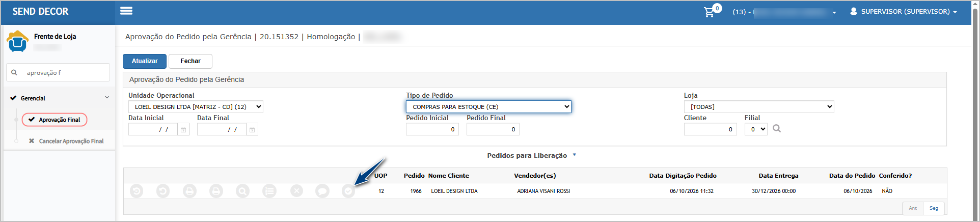Click the Data Final date field
The width and height of the screenshot is (980, 222).
[x=222, y=129]
